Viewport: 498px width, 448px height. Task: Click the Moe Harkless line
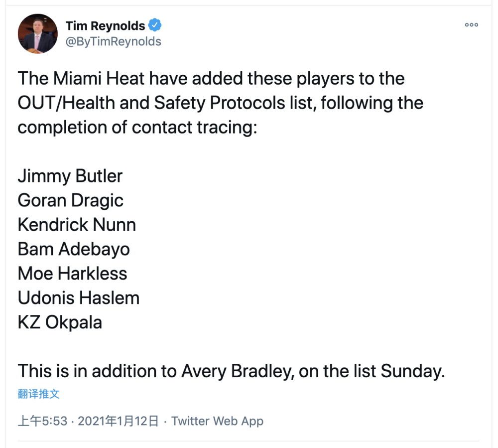pyautogui.click(x=73, y=274)
